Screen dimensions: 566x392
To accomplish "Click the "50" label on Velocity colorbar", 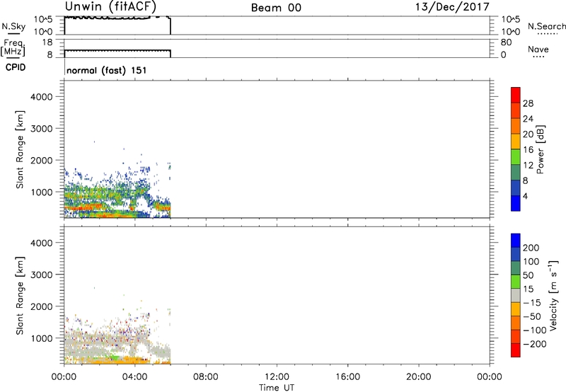I will tap(528, 275).
